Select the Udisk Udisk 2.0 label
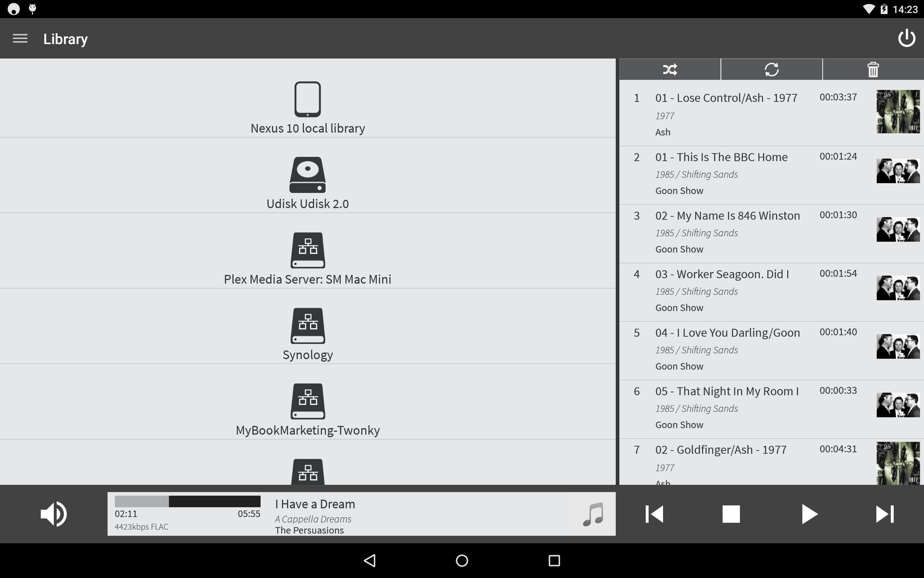 click(x=308, y=204)
